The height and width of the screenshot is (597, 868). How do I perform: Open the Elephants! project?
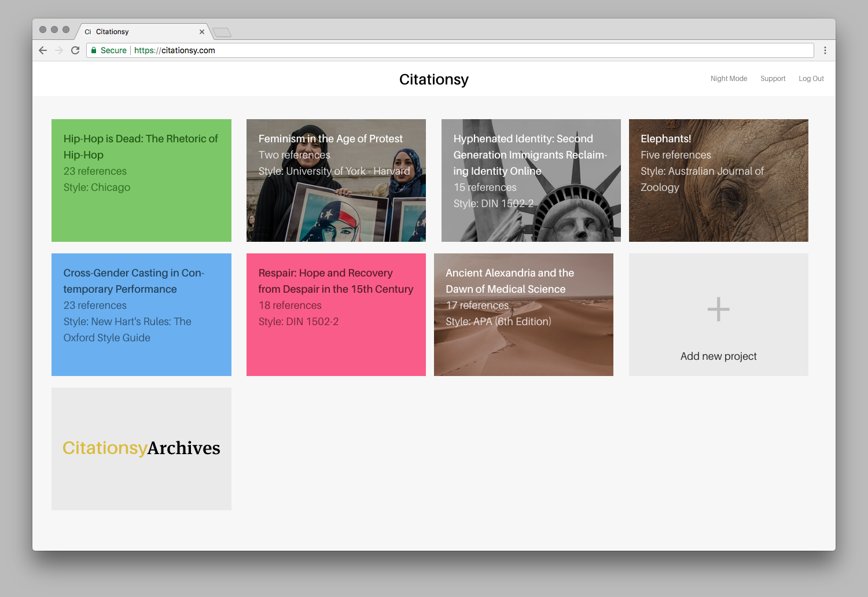[718, 180]
